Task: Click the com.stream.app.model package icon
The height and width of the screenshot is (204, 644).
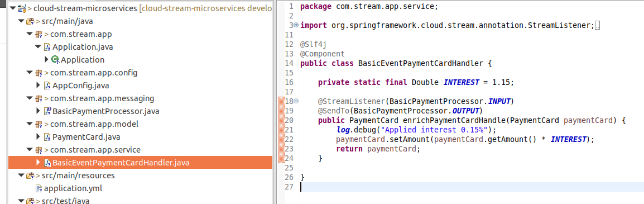Action: click(39, 124)
